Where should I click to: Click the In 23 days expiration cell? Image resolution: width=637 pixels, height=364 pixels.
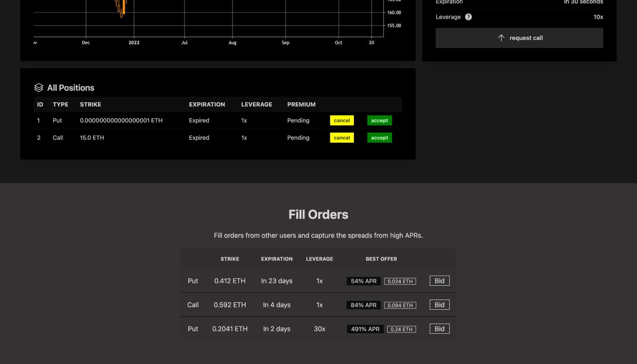(277, 281)
